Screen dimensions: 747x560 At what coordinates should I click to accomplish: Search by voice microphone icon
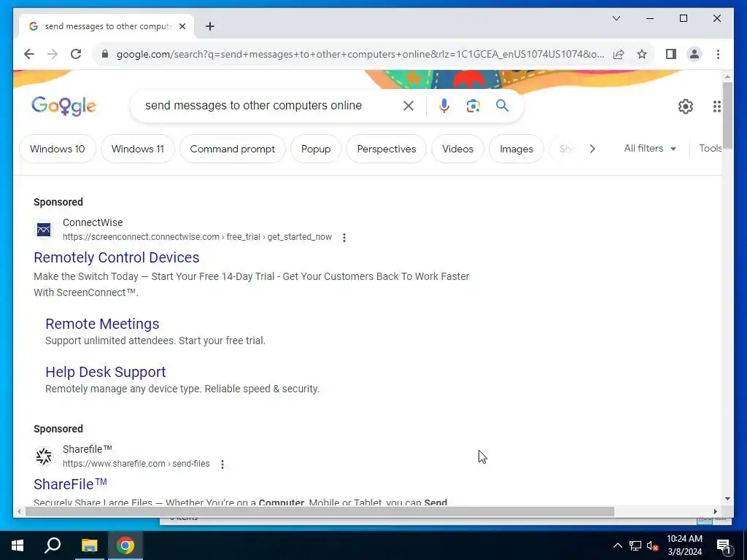[x=444, y=106]
